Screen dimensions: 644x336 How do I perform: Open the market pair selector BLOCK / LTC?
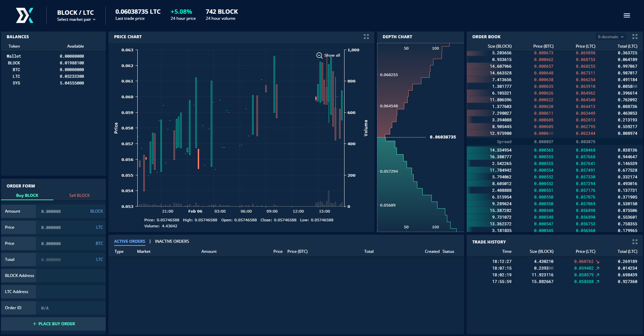[76, 15]
